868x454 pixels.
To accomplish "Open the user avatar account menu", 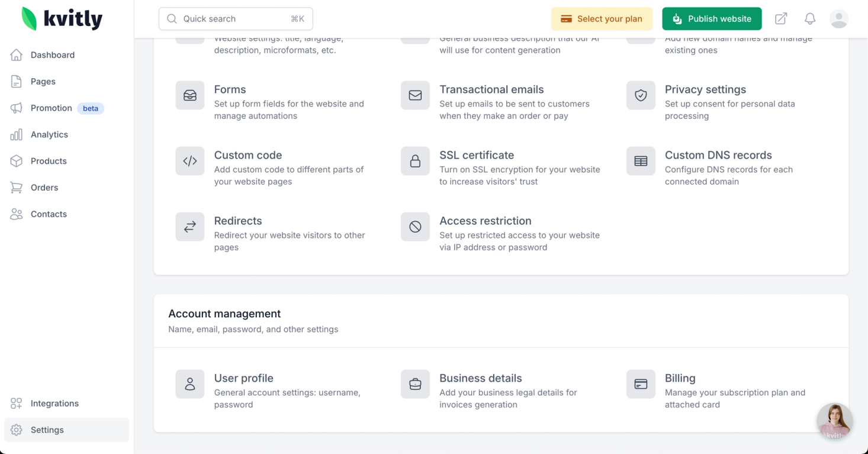I will click(x=838, y=19).
